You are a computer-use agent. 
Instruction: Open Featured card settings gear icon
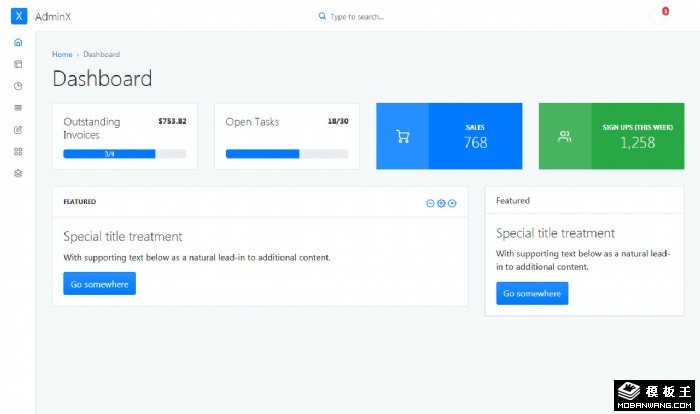pos(441,203)
